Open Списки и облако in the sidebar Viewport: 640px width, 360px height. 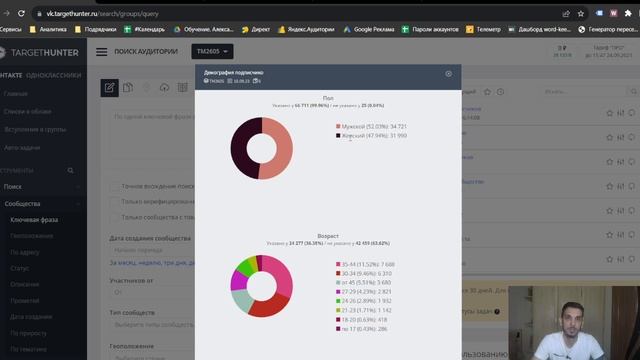pos(27,111)
